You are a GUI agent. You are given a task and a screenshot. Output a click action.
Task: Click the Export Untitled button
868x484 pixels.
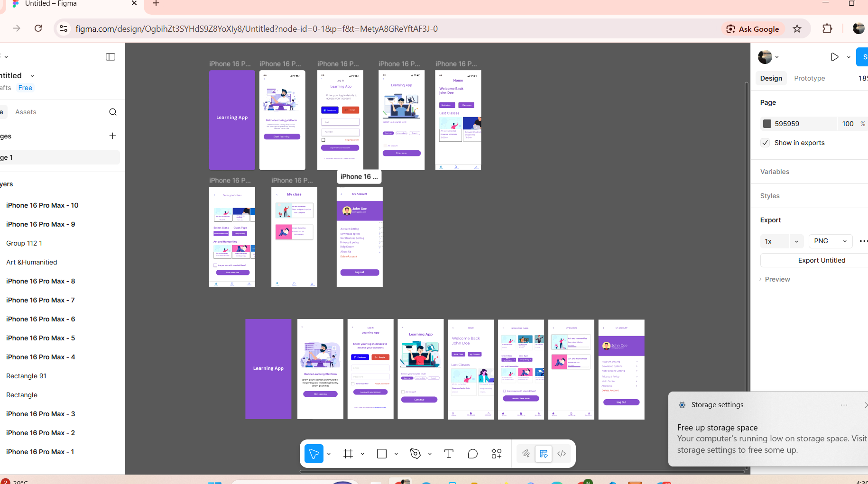(x=821, y=260)
